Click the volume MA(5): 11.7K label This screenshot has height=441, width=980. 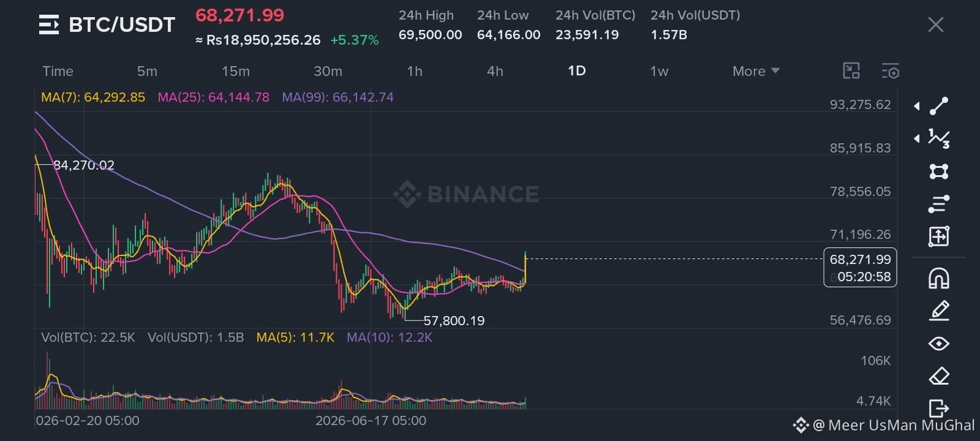[295, 337]
